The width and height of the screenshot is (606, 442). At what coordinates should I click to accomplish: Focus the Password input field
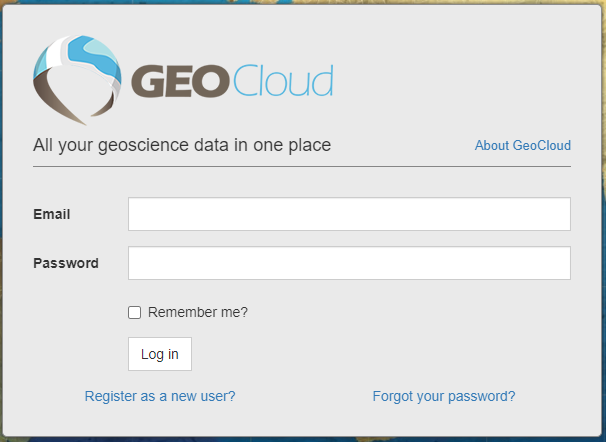click(x=349, y=263)
